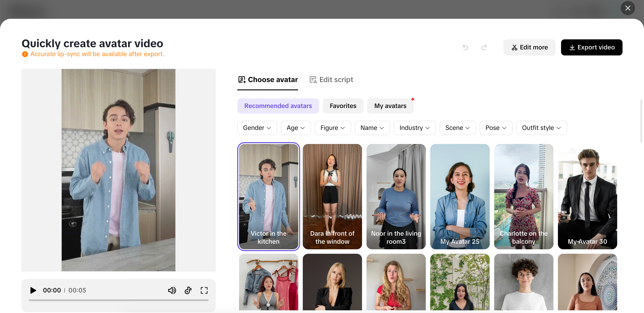Open Edit more options
This screenshot has width=644, height=313.
click(x=529, y=47)
